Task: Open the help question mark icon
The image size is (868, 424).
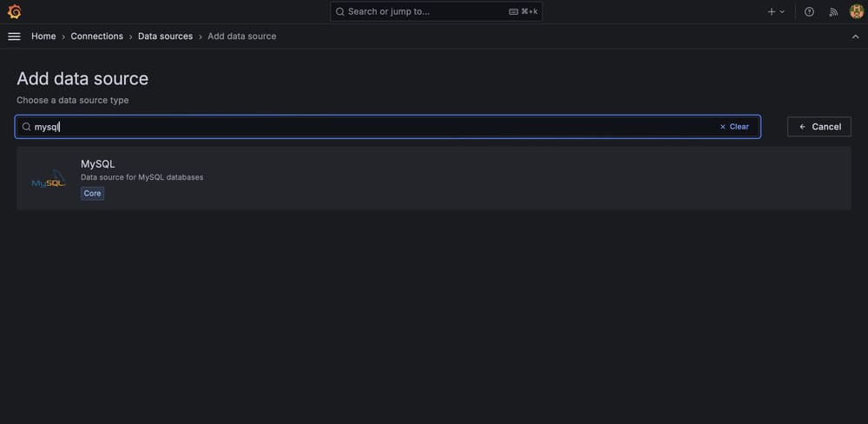Action: (x=809, y=11)
